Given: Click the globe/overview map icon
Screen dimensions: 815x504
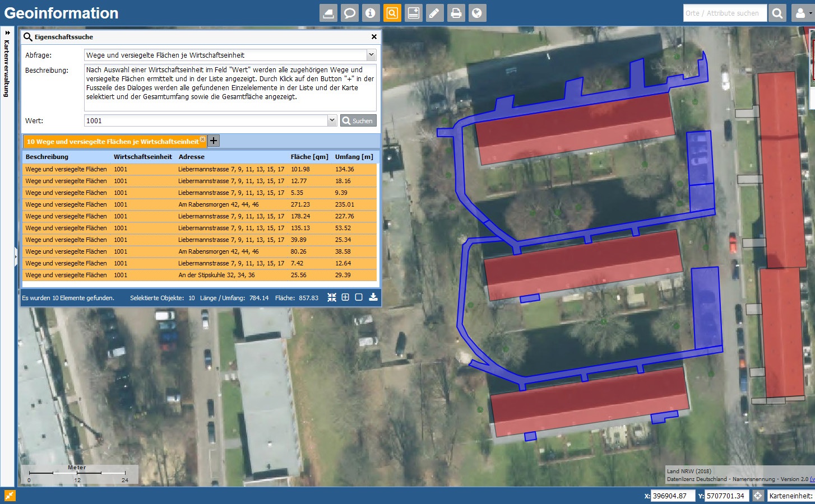Looking at the screenshot, I should coord(478,13).
